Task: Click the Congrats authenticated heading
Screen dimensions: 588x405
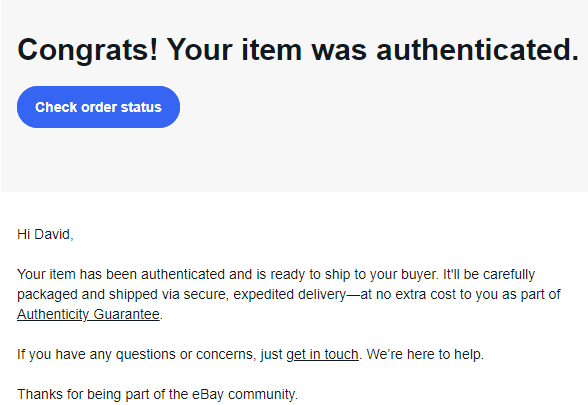Action: tap(298, 50)
